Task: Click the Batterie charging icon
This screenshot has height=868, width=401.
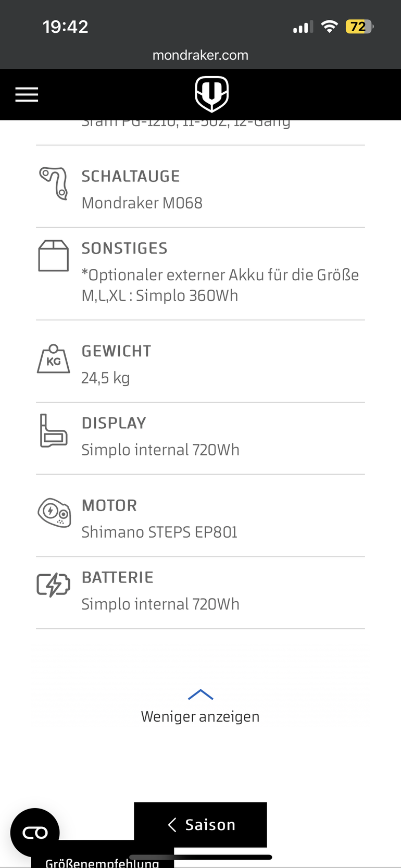Action: 53,585
